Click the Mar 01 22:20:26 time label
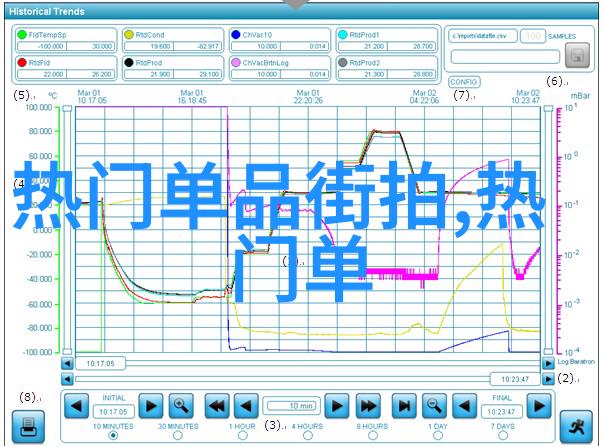604x447 pixels. click(308, 97)
